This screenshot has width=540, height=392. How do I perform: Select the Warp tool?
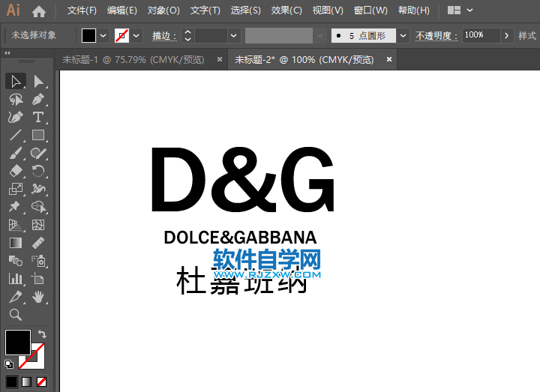[38, 189]
